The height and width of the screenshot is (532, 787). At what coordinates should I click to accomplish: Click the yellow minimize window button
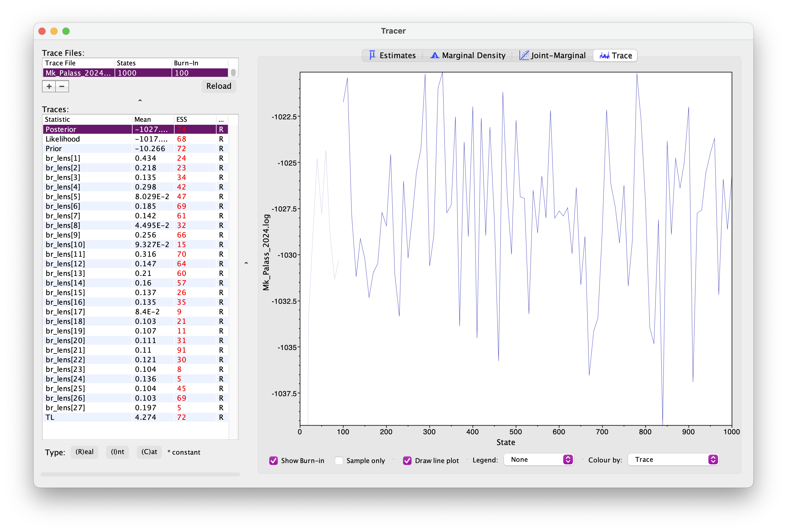54,31
